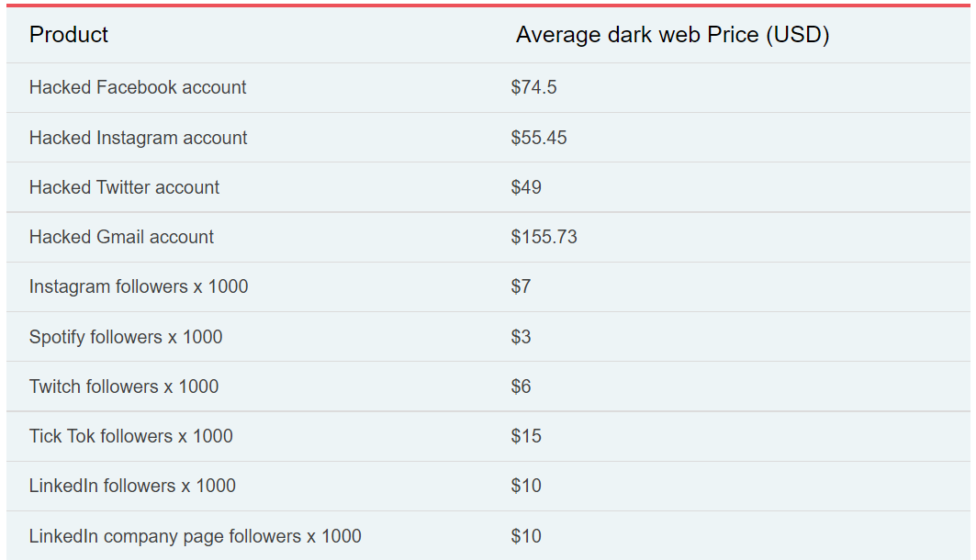The width and height of the screenshot is (976, 560).
Task: Click the Hacked Gmail account text
Action: [x=121, y=237]
